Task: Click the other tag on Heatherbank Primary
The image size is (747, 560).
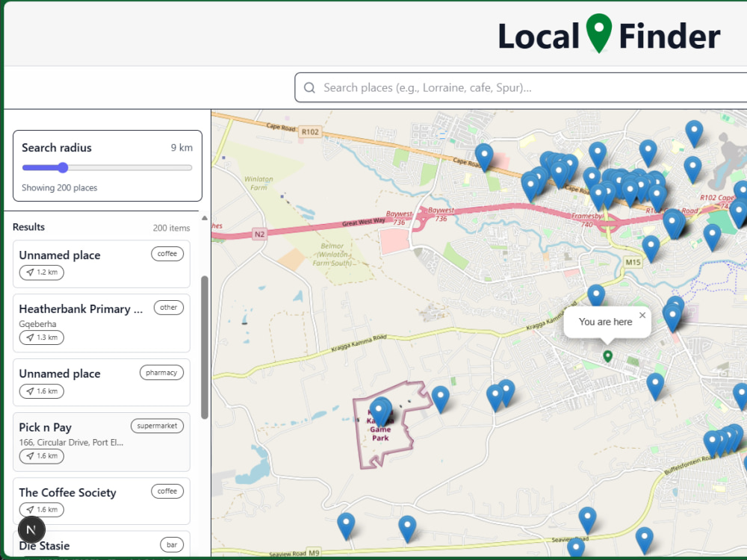Action: click(x=169, y=308)
